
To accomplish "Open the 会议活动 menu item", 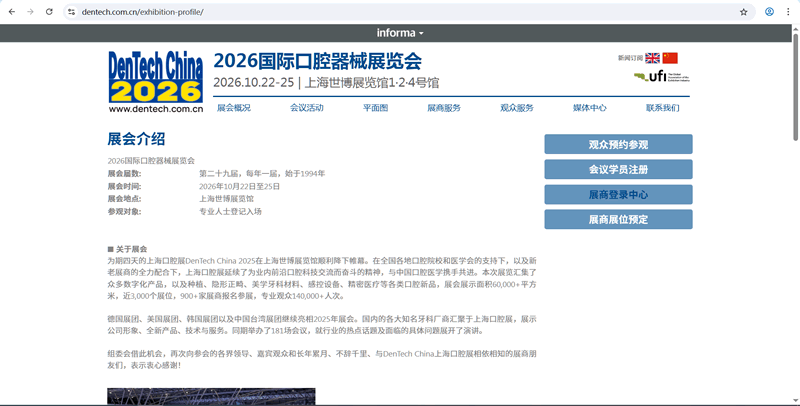I will 307,108.
